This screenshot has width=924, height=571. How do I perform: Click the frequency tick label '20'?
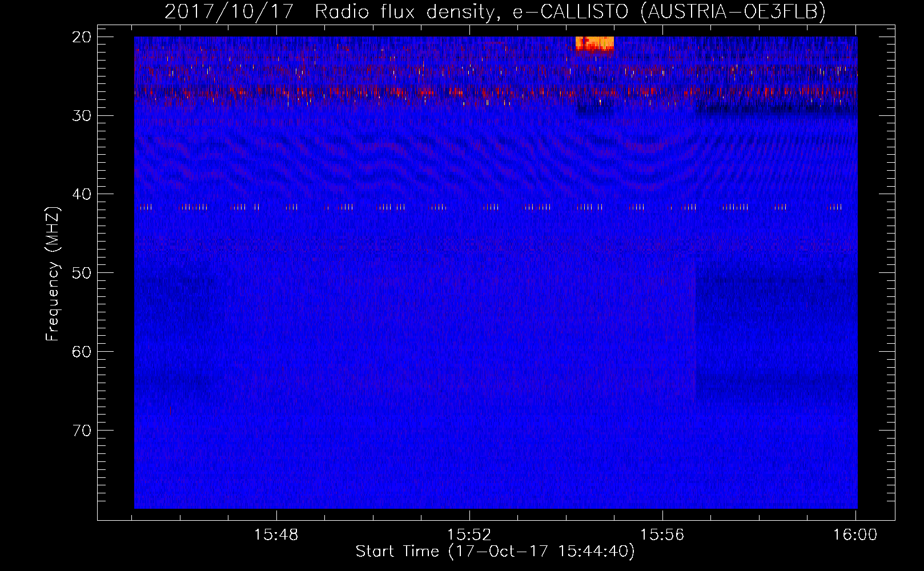tap(82, 37)
